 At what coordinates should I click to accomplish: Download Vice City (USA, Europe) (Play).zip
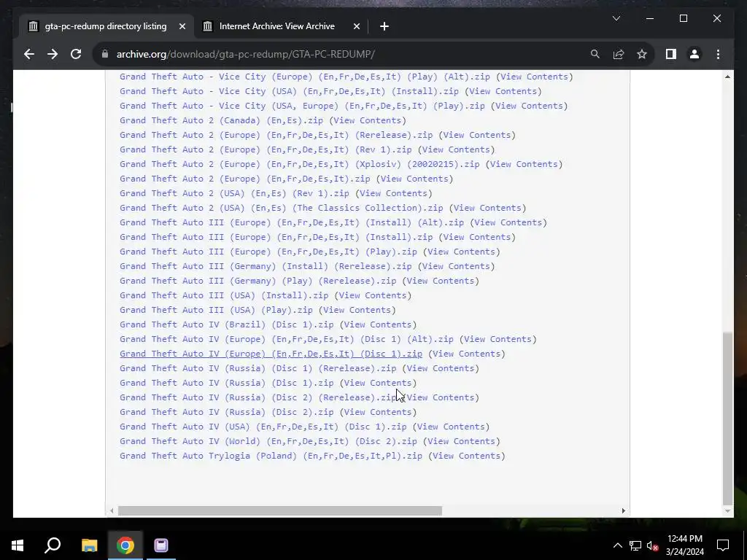coord(302,106)
